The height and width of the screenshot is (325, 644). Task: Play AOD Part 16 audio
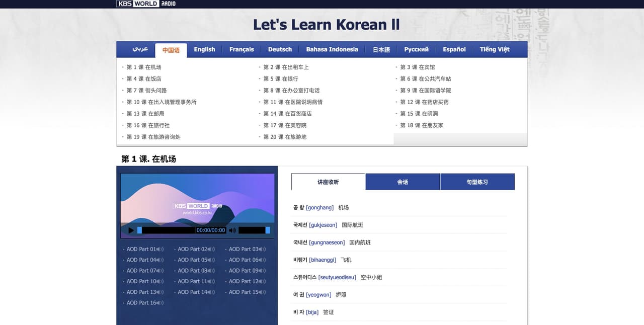click(144, 303)
